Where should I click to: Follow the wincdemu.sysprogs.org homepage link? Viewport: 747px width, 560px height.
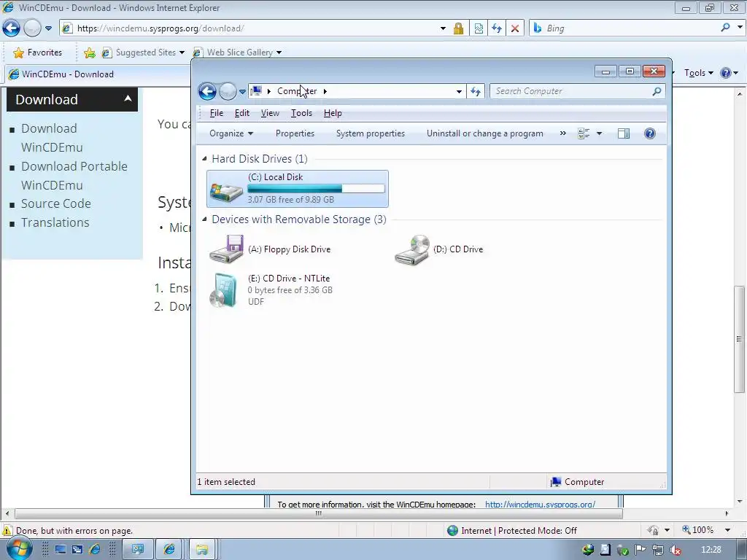(541, 504)
